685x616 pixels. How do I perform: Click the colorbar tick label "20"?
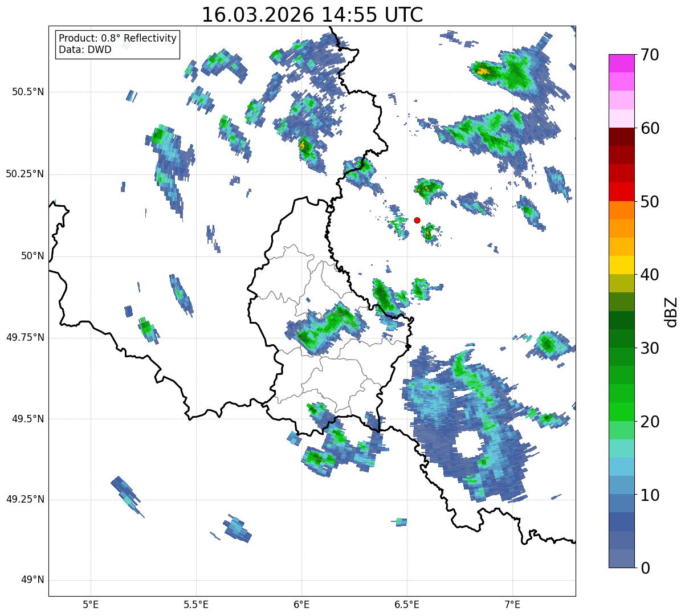650,422
